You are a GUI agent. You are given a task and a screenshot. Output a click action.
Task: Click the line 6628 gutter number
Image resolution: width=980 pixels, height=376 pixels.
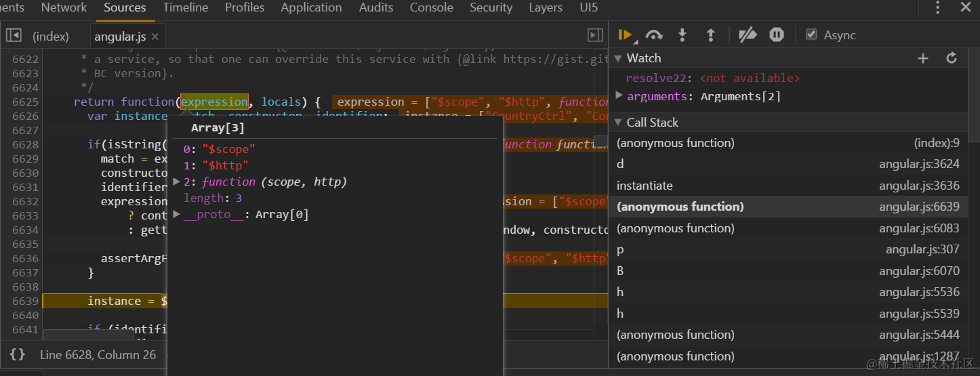click(25, 144)
